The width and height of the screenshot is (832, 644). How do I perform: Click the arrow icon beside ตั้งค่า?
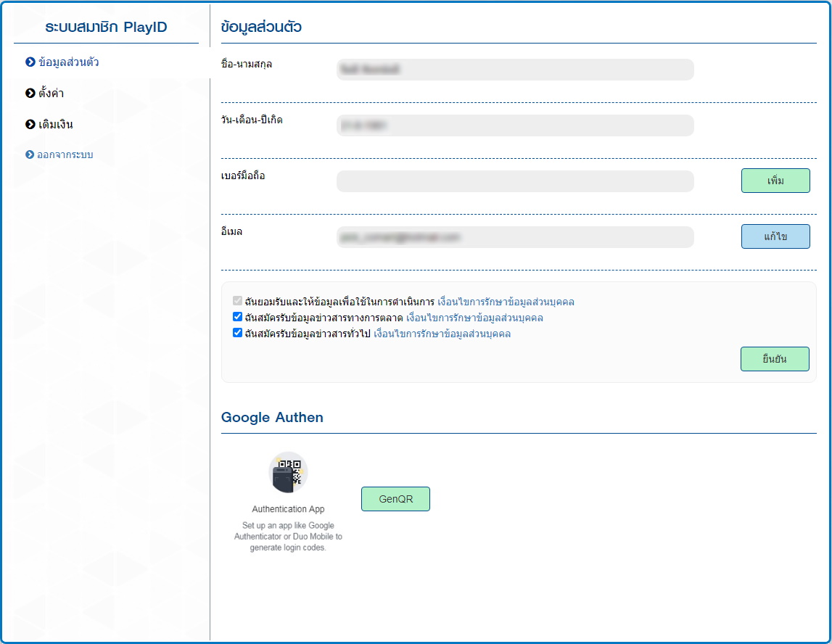pyautogui.click(x=30, y=94)
